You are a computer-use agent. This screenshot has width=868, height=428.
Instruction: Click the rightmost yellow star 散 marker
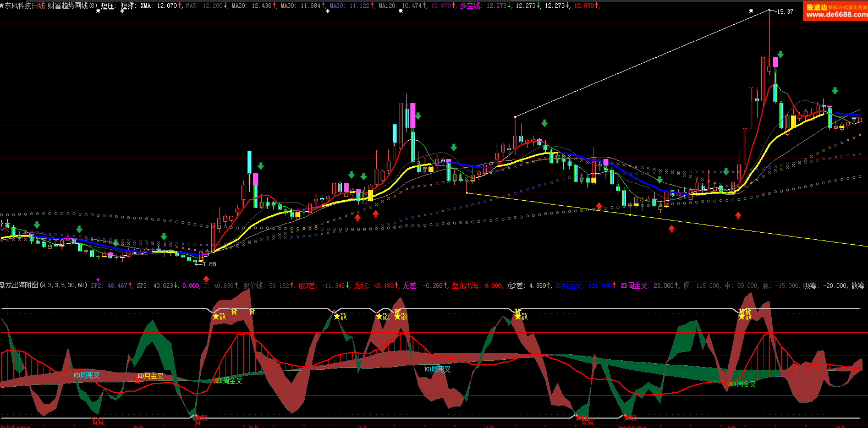point(744,316)
